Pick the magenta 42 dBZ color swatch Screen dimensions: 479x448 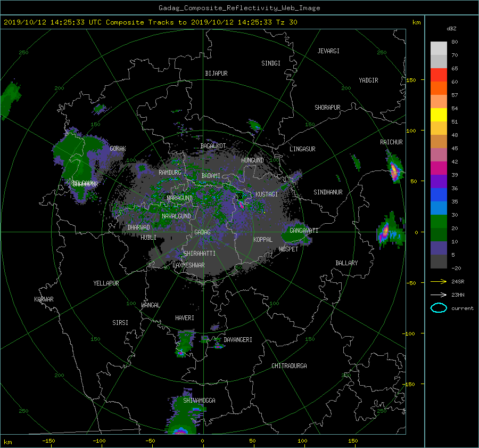(439, 168)
